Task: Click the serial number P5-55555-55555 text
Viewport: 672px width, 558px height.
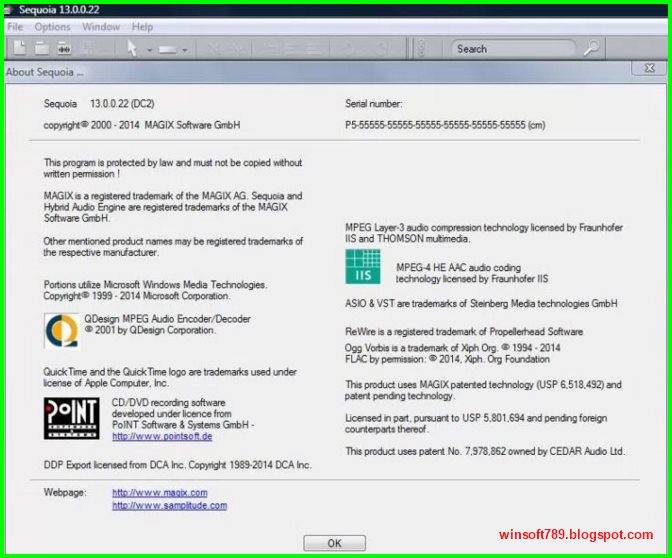Action: coord(445,125)
